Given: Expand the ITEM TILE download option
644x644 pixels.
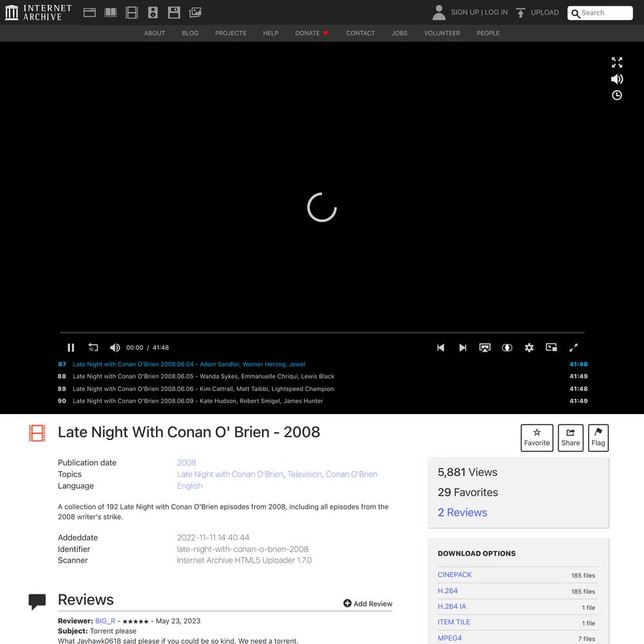Looking at the screenshot, I should pyautogui.click(x=454, y=622).
